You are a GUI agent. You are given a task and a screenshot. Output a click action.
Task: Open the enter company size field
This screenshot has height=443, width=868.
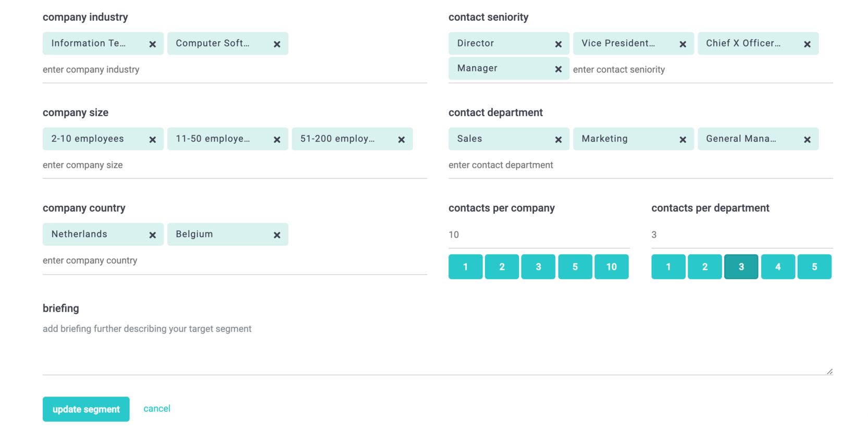[234, 165]
